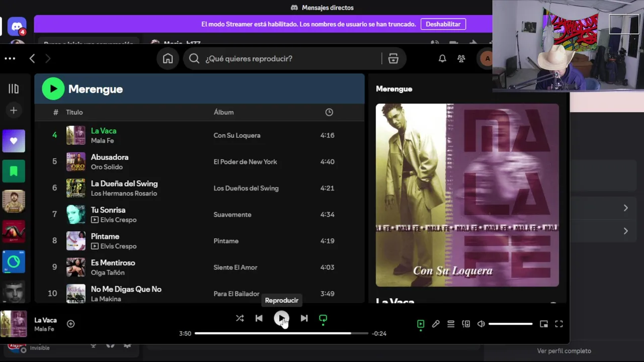The width and height of the screenshot is (644, 362).
Task: Click the Título column header
Action: coord(74,112)
